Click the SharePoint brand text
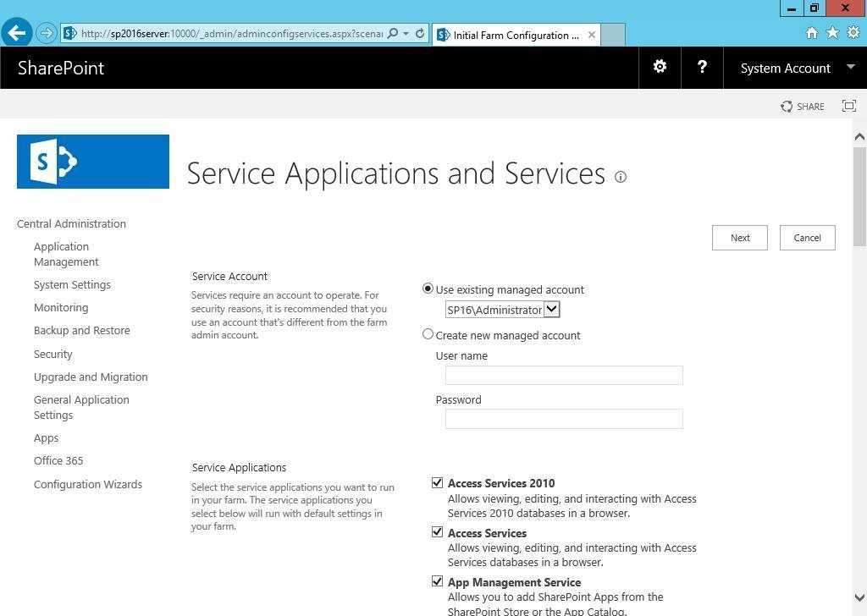The height and width of the screenshot is (616, 867). [61, 68]
